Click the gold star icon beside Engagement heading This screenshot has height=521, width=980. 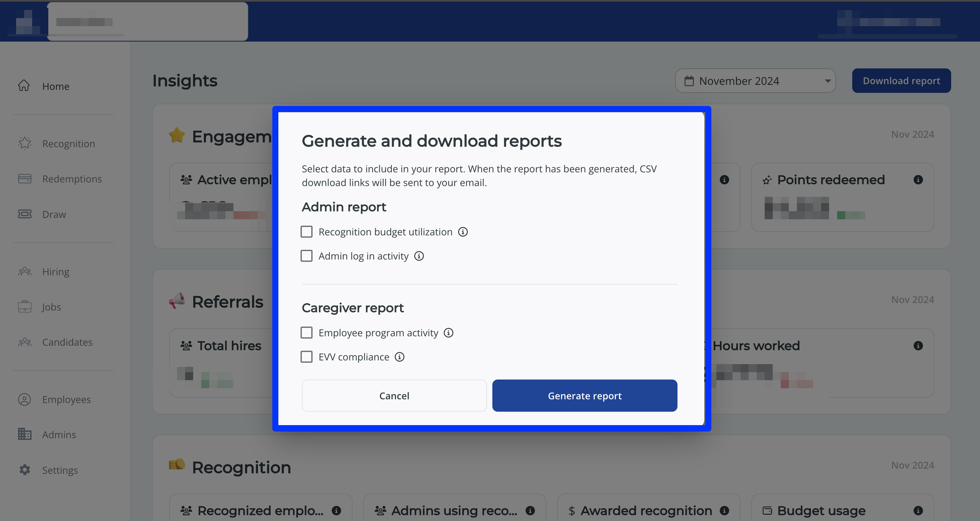point(177,135)
